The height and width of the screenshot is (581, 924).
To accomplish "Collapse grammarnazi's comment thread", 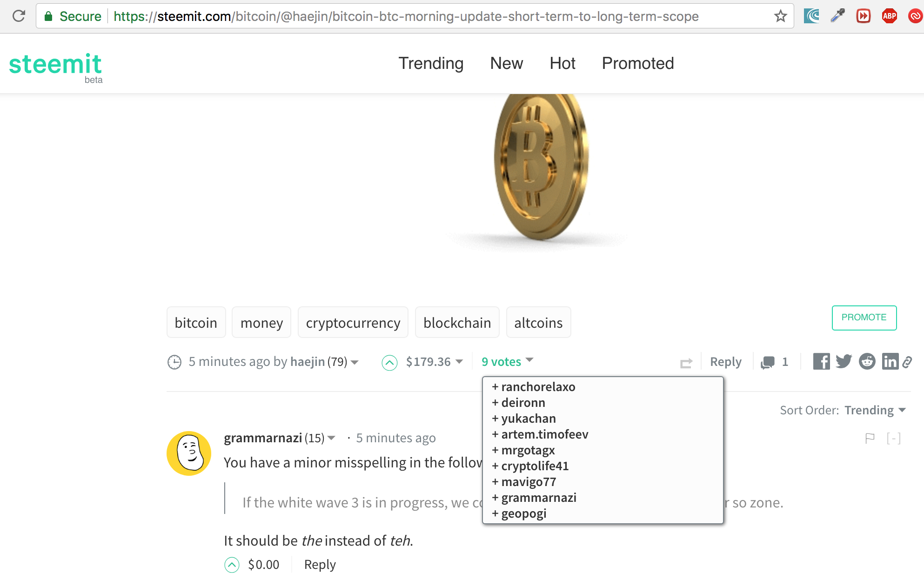I will coord(893,438).
